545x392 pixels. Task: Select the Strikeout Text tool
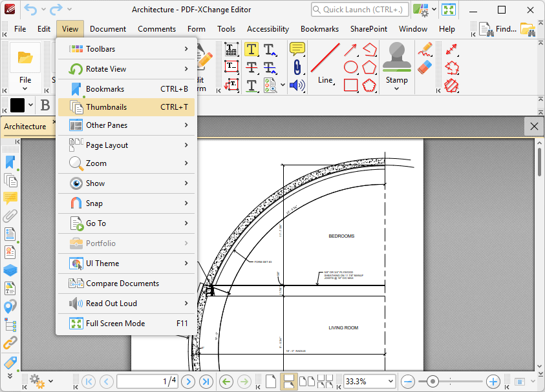coord(251,67)
